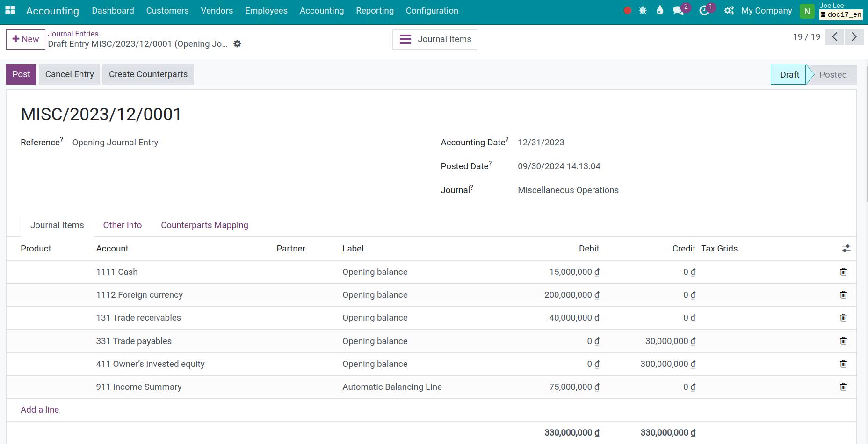Click the water drop icon in navbar

[x=660, y=10]
